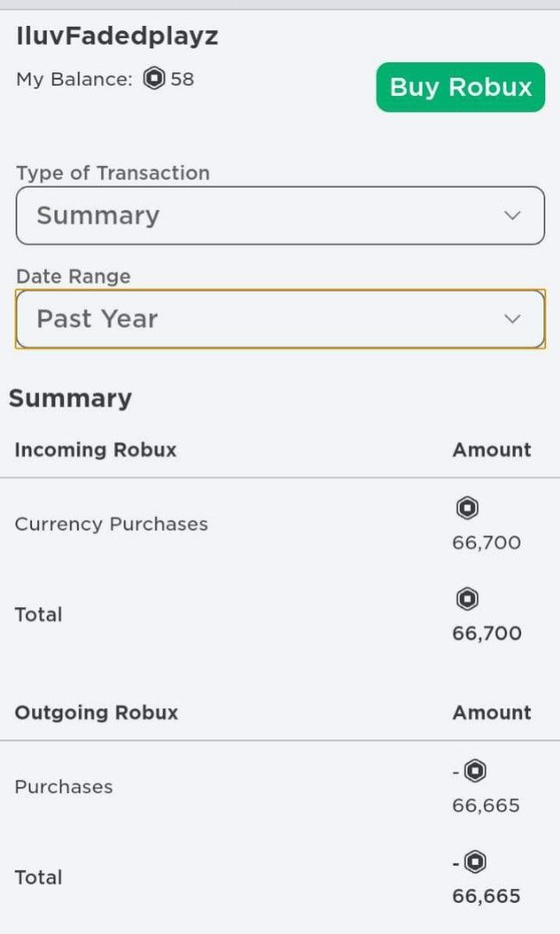Click the Robux icon beside My Balance
The height and width of the screenshot is (934, 560).
click(x=155, y=79)
